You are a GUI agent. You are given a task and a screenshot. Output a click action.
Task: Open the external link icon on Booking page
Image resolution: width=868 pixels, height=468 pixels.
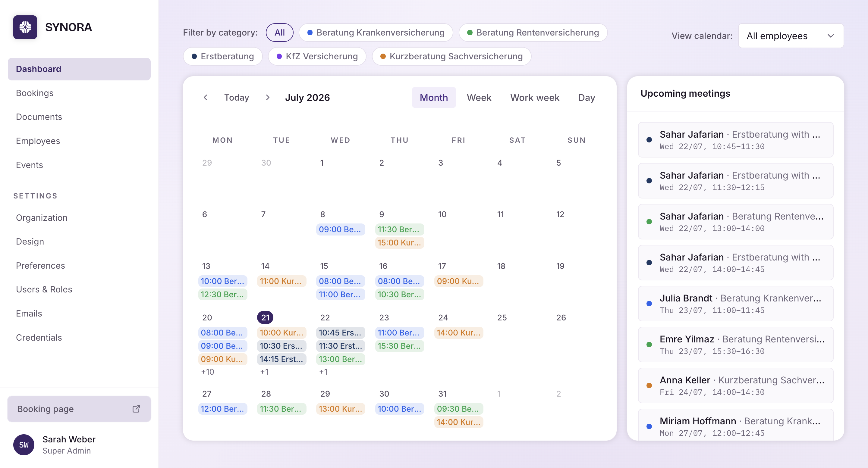pos(136,409)
